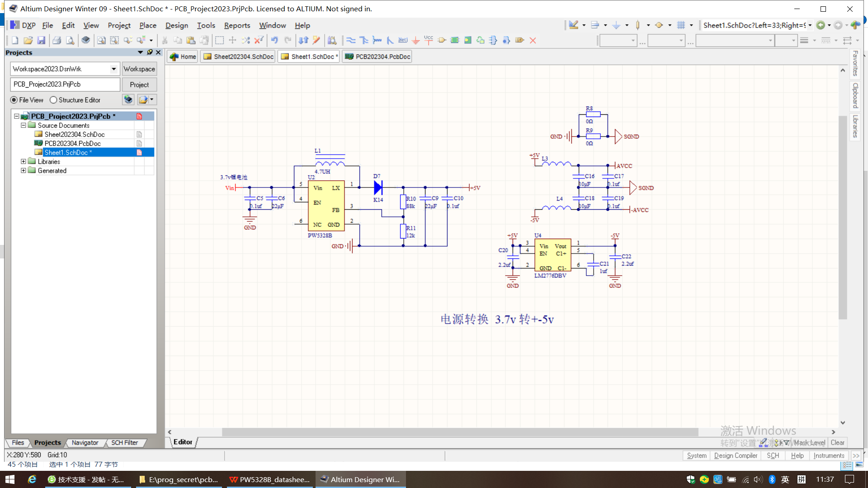The width and height of the screenshot is (868, 488).
Task: Open the Design menu
Action: (176, 25)
